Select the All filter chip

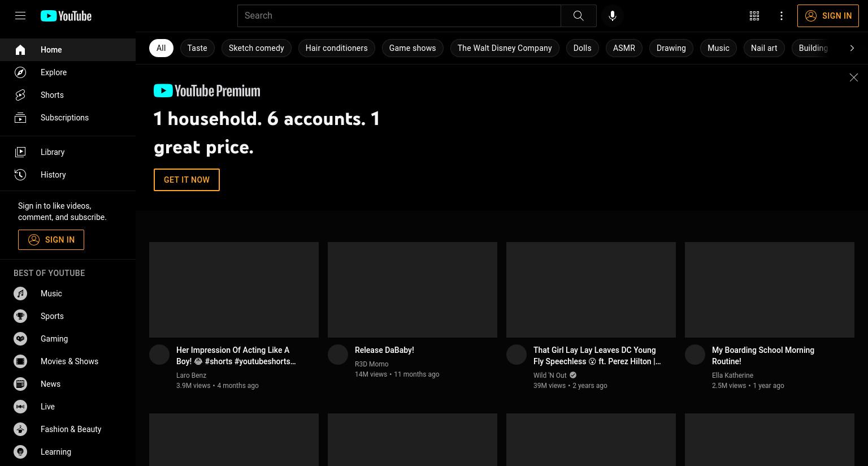(161, 48)
